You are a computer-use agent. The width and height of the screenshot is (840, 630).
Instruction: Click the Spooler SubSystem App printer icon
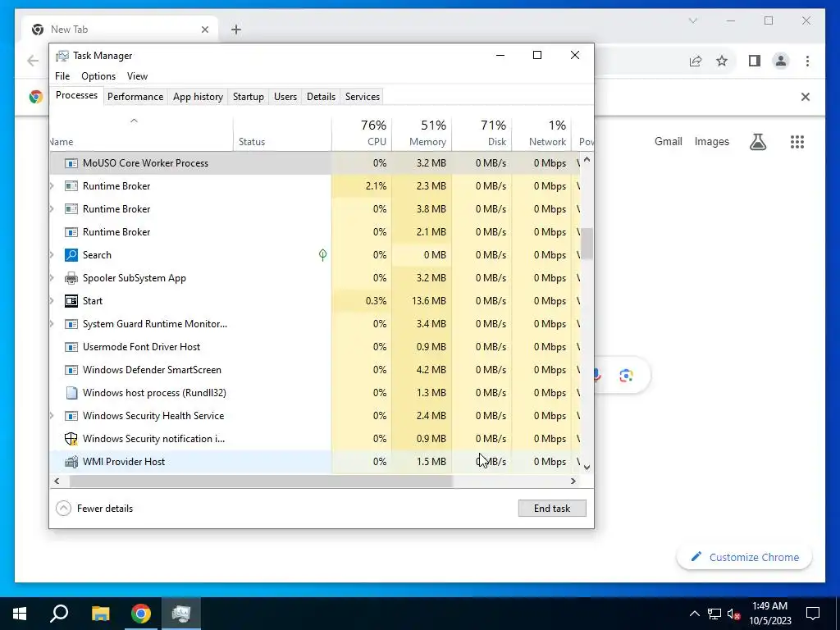pyautogui.click(x=71, y=278)
